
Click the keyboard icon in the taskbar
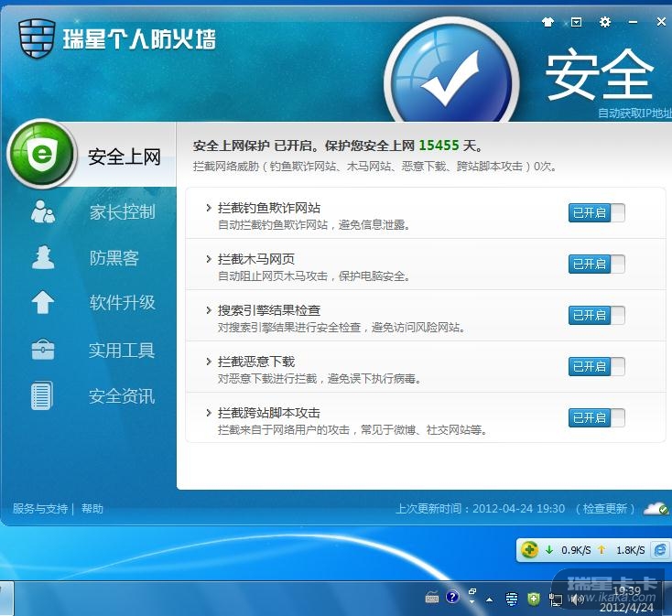coord(432,597)
